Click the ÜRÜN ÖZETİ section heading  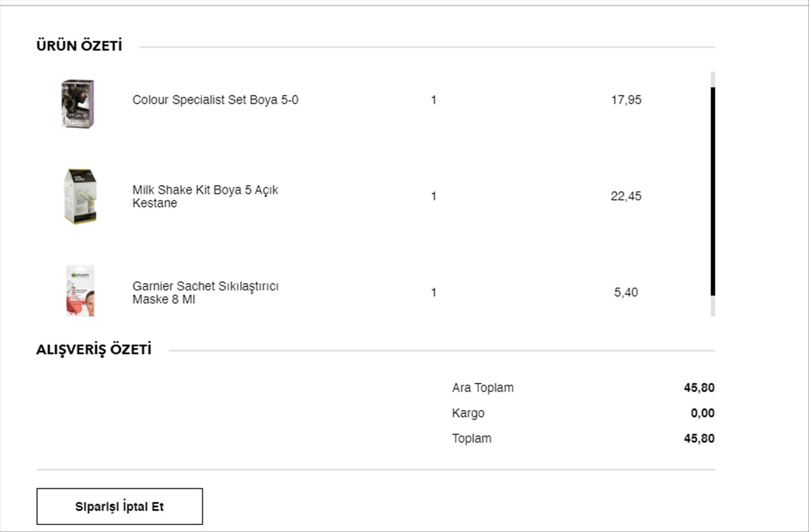[x=79, y=45]
